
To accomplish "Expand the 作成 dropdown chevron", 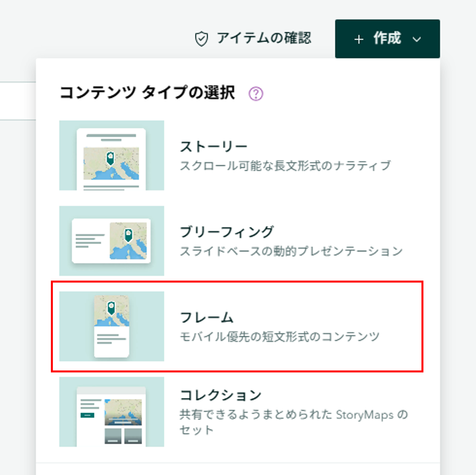I will click(417, 39).
